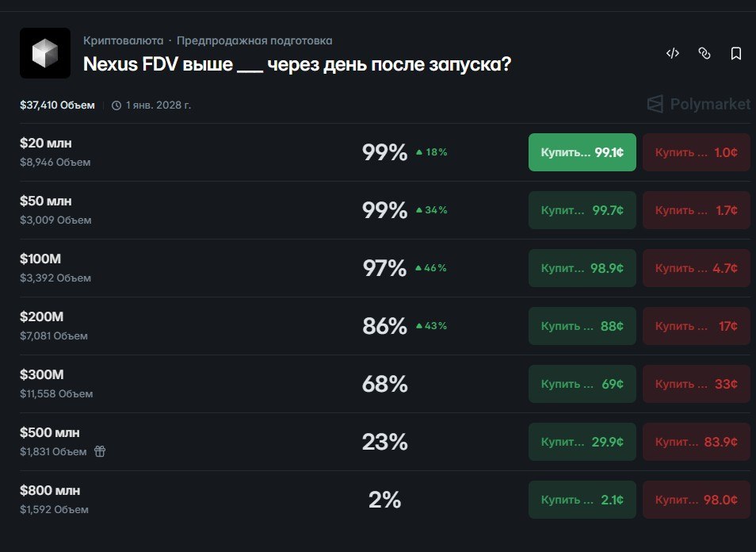Click the embed code icon

coord(673,53)
